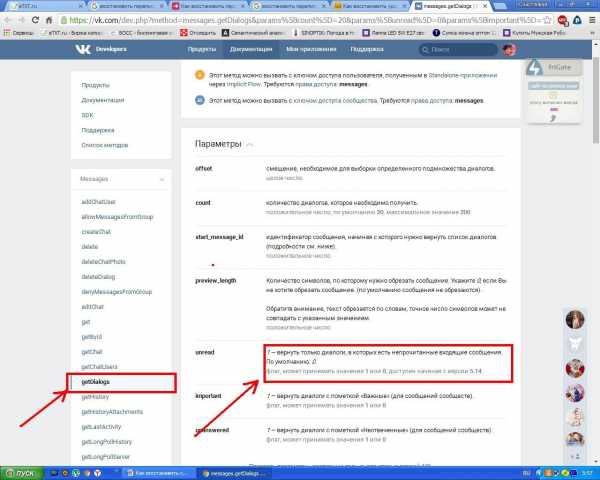Open the Документация tab in header
This screenshot has width=600, height=480.
(x=251, y=49)
